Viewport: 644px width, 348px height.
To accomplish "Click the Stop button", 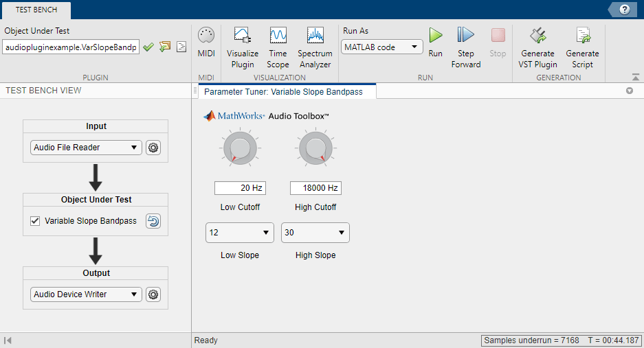I will 498,43.
